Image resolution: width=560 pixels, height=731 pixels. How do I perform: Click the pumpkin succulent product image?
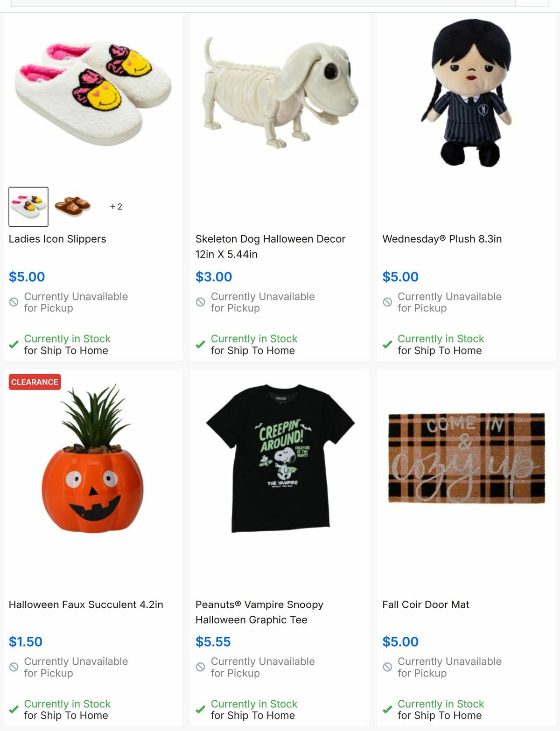[x=93, y=459]
